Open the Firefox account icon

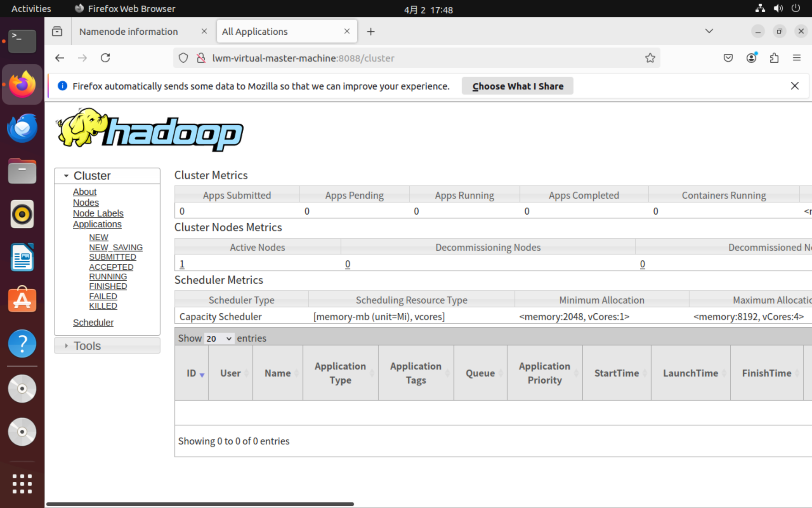tap(752, 58)
